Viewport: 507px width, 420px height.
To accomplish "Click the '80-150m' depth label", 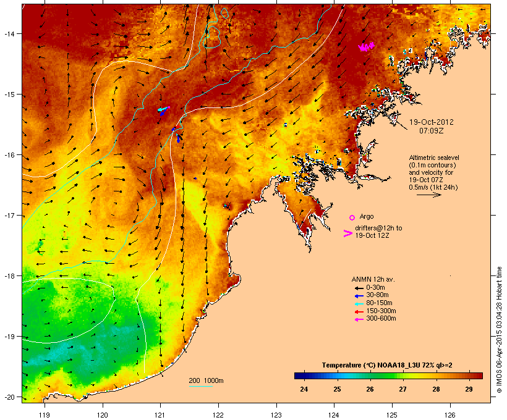I will pos(379,303).
